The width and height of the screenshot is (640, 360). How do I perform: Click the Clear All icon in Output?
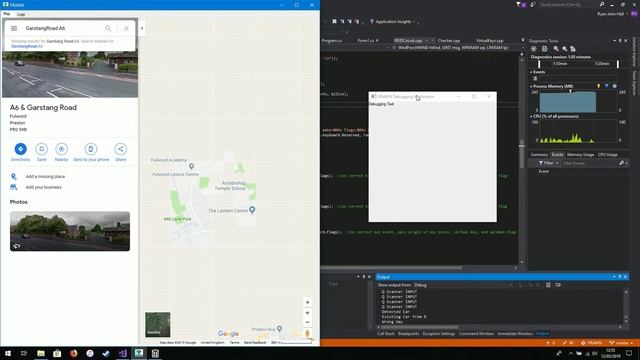point(548,285)
